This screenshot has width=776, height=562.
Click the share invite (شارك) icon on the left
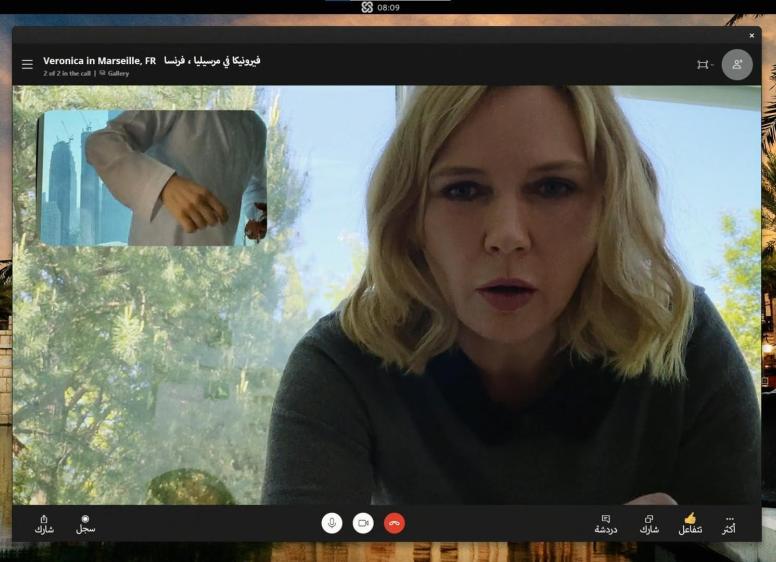pyautogui.click(x=44, y=524)
